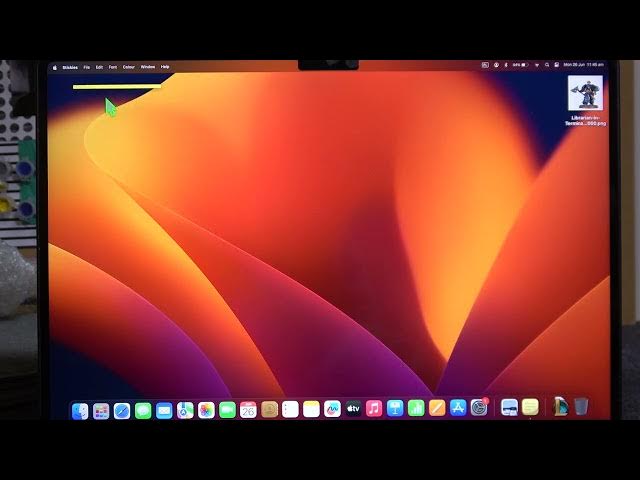
Task: Open Keynote from the Dock
Action: tap(395, 408)
